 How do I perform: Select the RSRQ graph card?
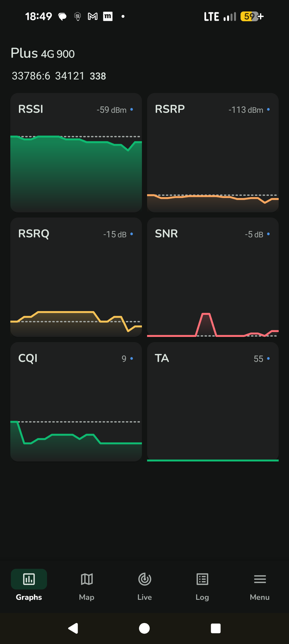76,277
